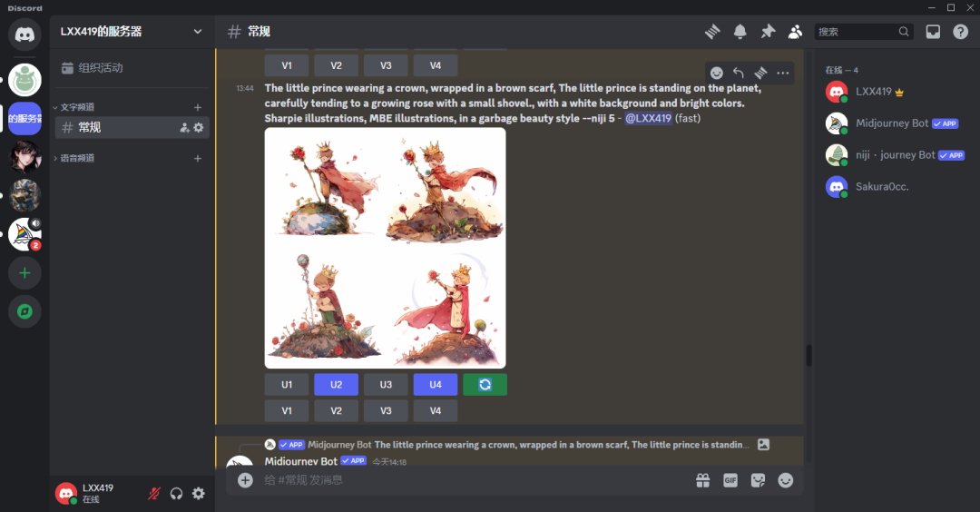
Task: Toggle headphone deafen
Action: coord(176,493)
